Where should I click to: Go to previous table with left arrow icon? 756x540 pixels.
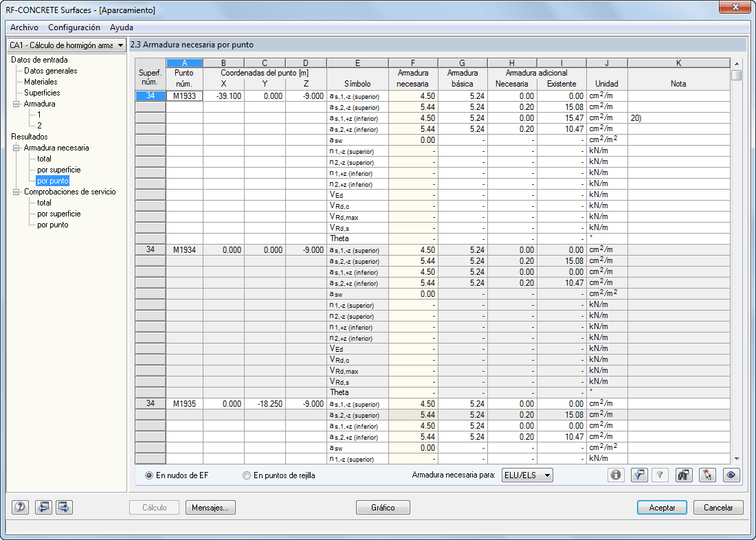pyautogui.click(x=43, y=507)
